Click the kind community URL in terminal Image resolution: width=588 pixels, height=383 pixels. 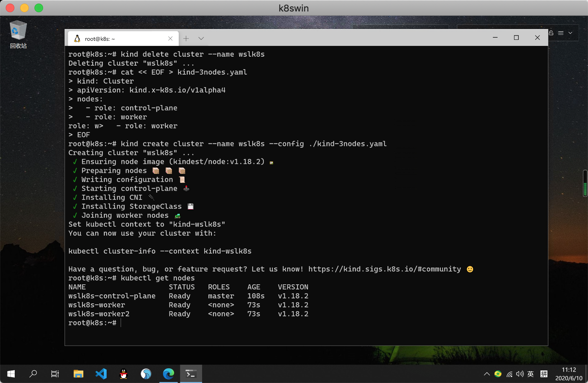384,269
